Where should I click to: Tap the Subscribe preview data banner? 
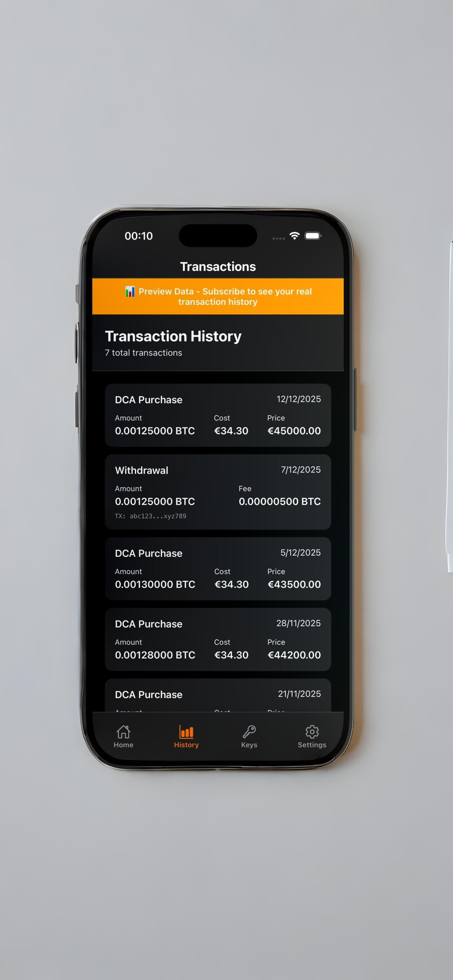218,296
